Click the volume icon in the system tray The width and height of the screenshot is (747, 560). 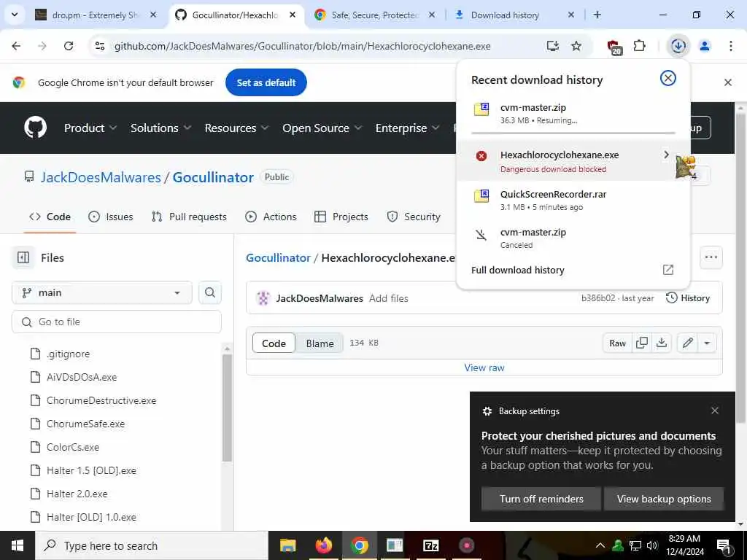(x=652, y=545)
